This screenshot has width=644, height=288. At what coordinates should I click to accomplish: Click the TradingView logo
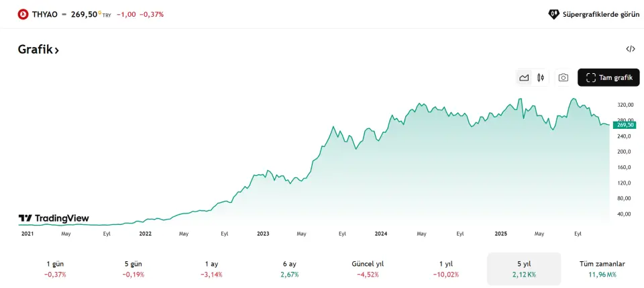pyautogui.click(x=54, y=218)
